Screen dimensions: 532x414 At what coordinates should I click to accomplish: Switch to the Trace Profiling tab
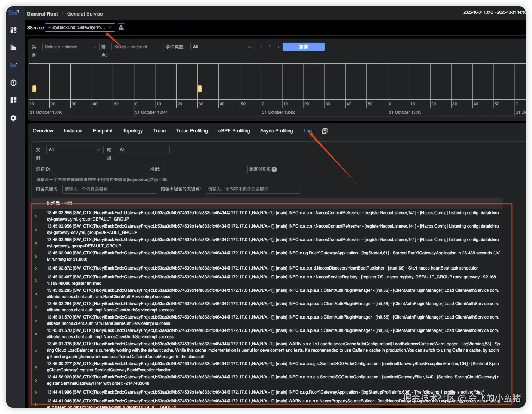(192, 131)
